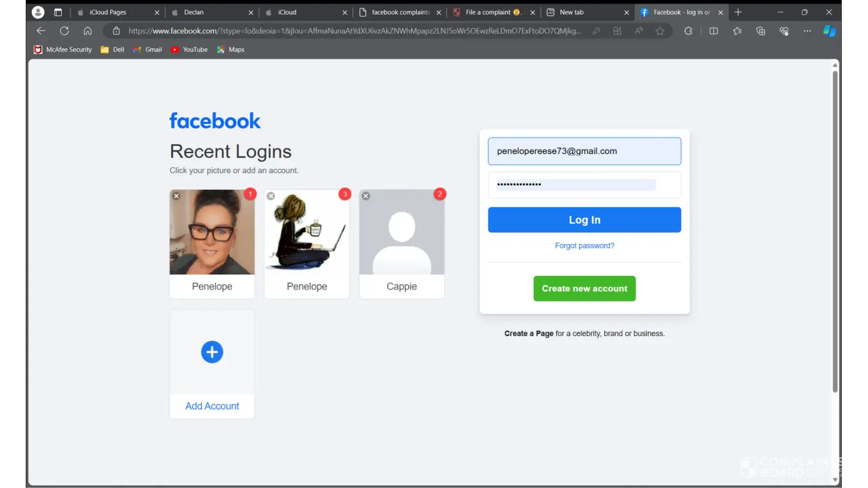Select the Penelope photo profile thumbnail
Viewport: 868px width, 488px height.
212,232
